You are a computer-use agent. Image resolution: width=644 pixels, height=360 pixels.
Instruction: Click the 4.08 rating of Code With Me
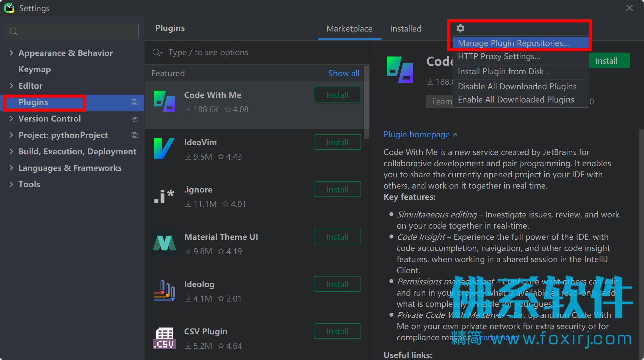[237, 109]
